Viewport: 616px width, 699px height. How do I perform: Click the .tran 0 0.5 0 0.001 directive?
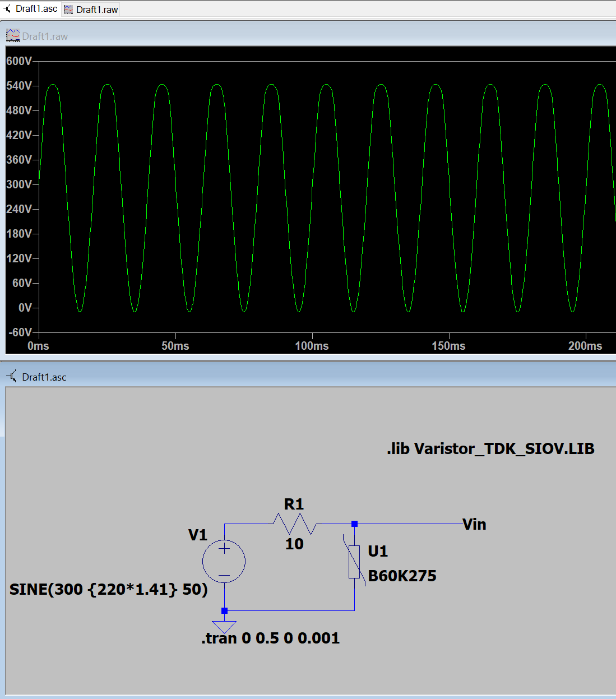270,638
